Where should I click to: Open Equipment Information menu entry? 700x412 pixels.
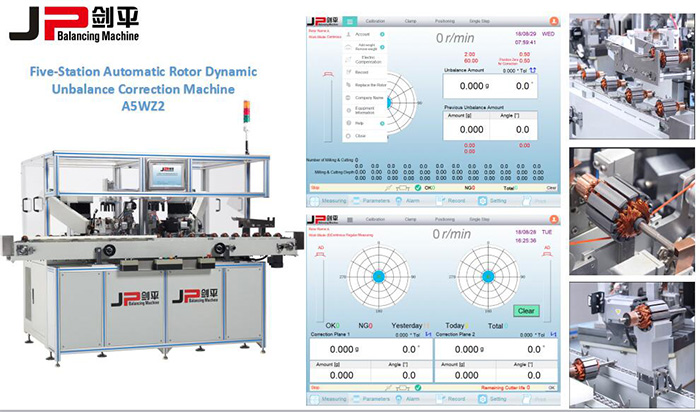pos(364,110)
